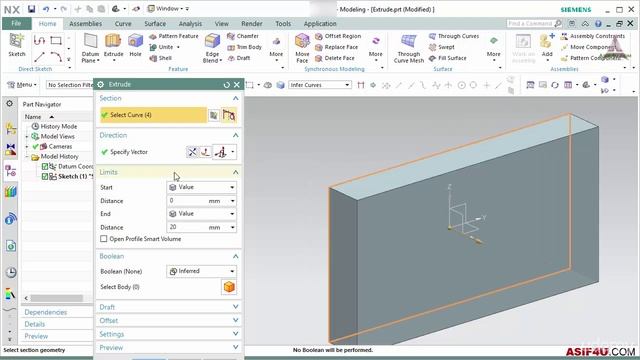This screenshot has height=360, width=640.
Task: Select the Curve selection icon beside Select Curve
Action: coord(229,115)
